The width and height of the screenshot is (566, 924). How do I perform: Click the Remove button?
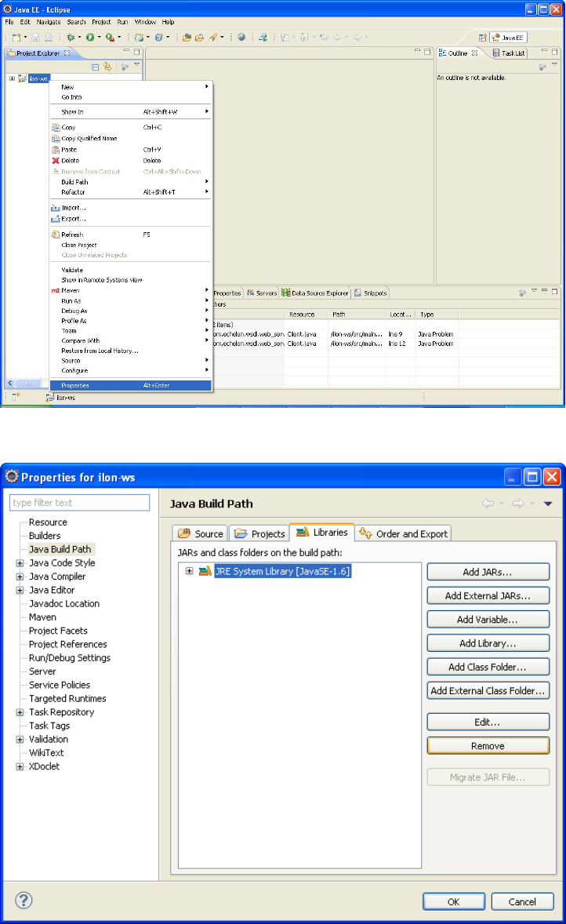tap(488, 746)
